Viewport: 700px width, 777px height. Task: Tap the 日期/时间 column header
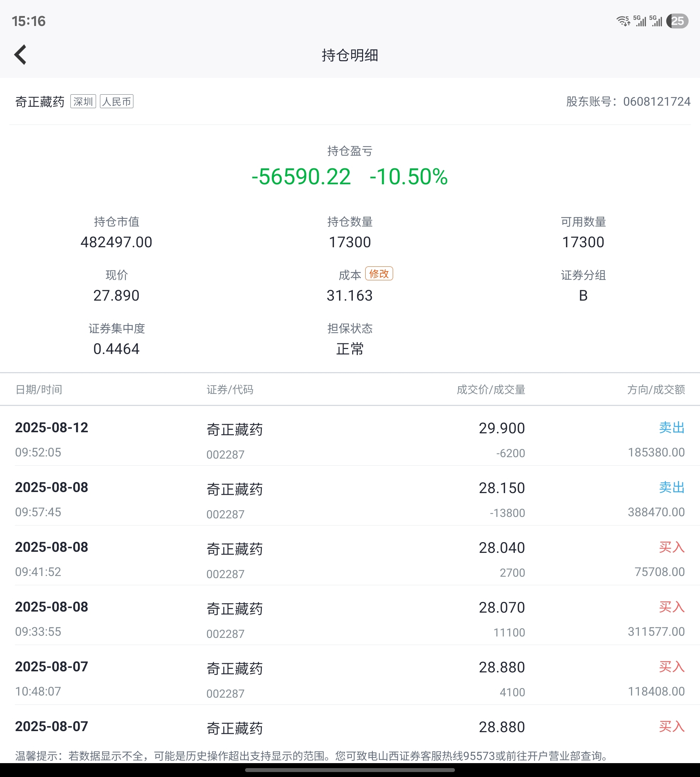[38, 390]
